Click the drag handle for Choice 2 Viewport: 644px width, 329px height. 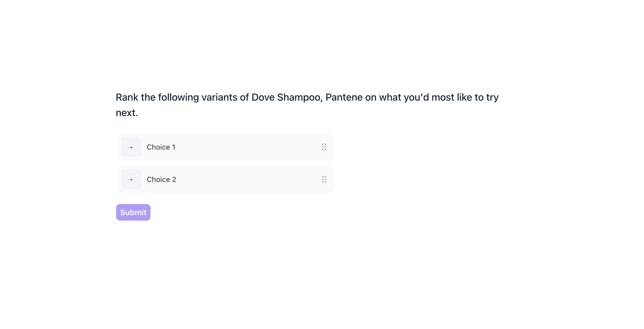[x=324, y=179]
